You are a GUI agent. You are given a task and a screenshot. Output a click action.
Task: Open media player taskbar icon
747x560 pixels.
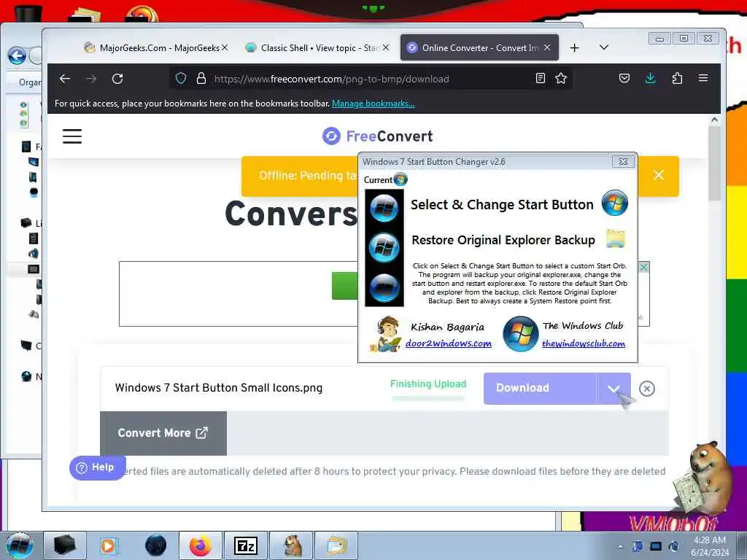click(108, 545)
